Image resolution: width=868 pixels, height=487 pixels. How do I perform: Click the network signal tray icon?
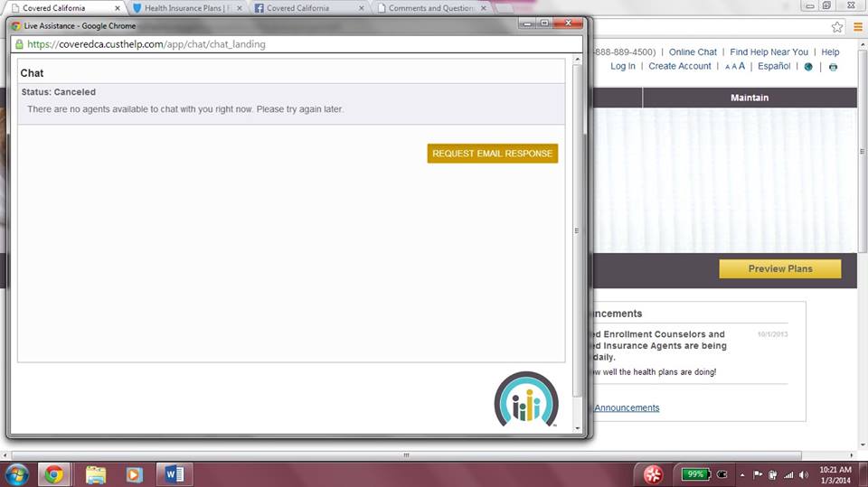[x=788, y=475]
